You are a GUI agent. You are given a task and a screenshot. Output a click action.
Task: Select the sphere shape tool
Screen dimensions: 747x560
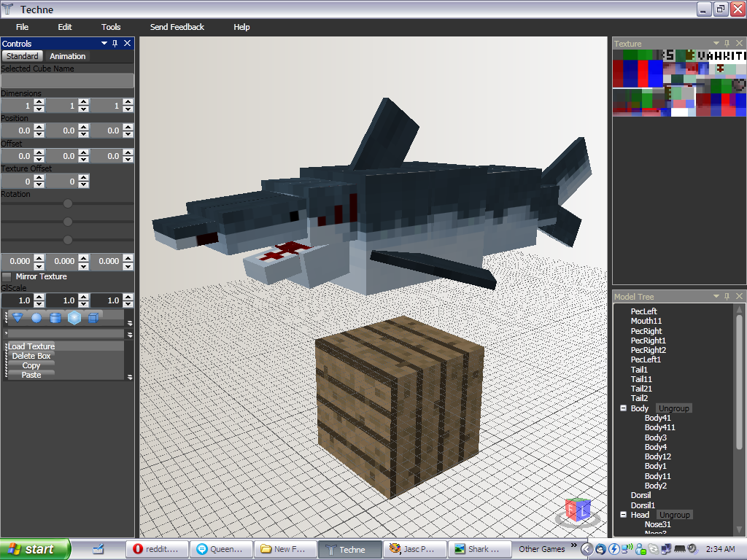pos(36,316)
